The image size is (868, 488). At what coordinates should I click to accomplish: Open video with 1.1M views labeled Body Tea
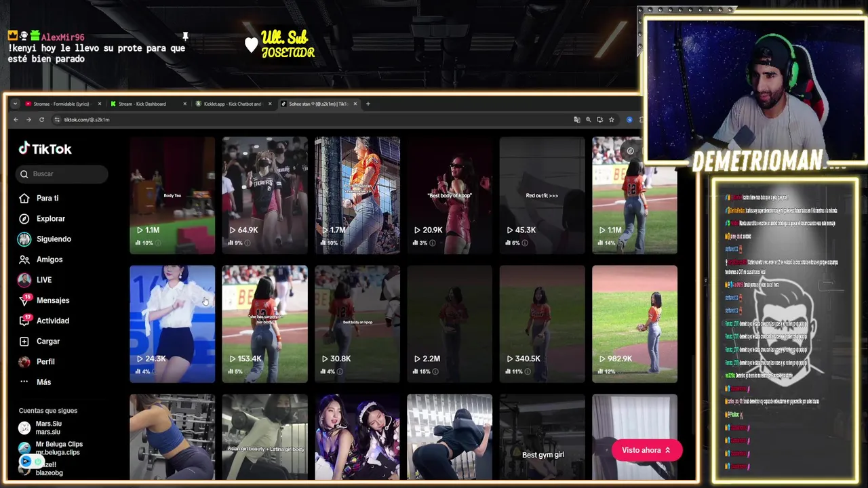coord(172,195)
